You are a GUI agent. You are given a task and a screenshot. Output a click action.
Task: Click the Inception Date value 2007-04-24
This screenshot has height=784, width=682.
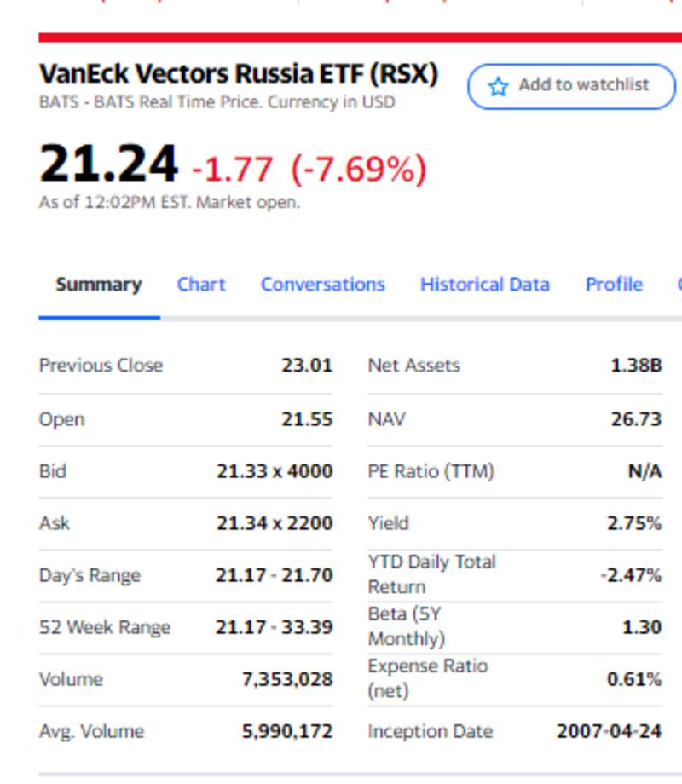tap(609, 731)
